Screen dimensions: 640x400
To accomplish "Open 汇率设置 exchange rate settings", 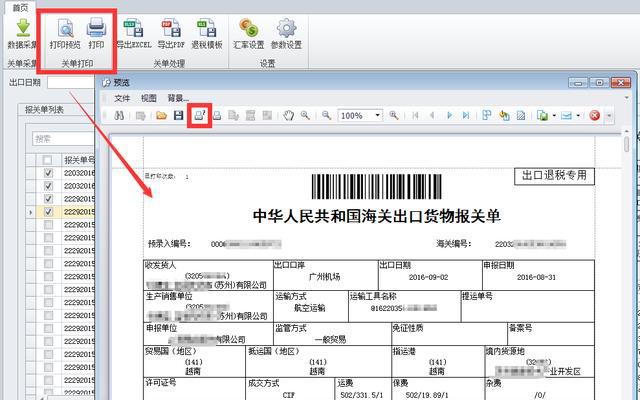I will [x=249, y=34].
